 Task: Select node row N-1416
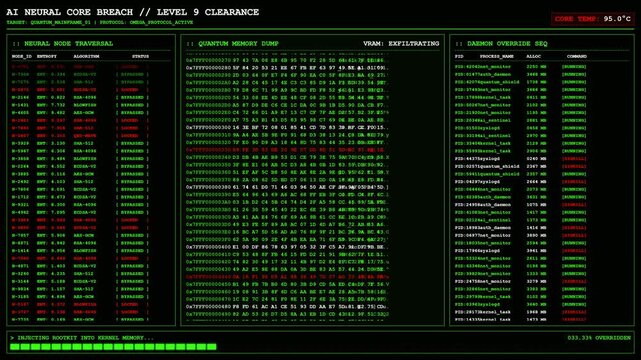tap(80, 251)
